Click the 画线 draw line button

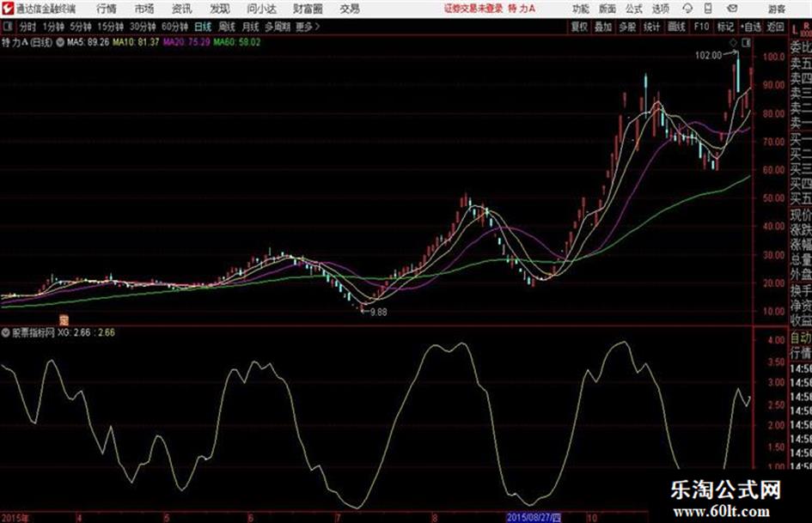coord(676,27)
